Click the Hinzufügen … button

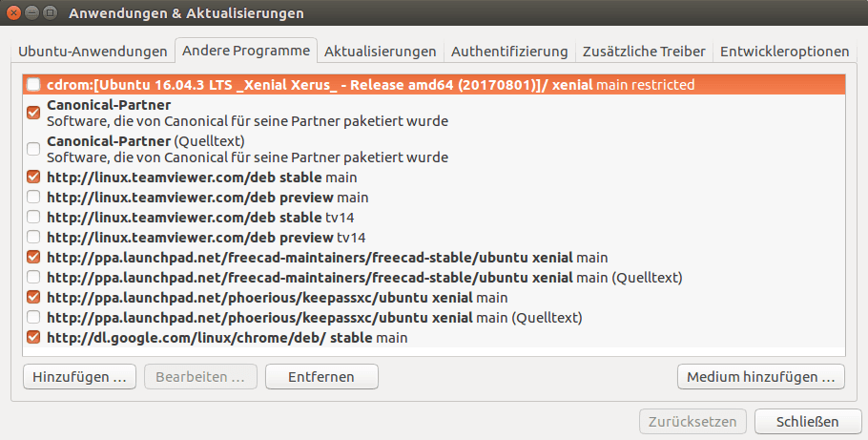point(80,377)
